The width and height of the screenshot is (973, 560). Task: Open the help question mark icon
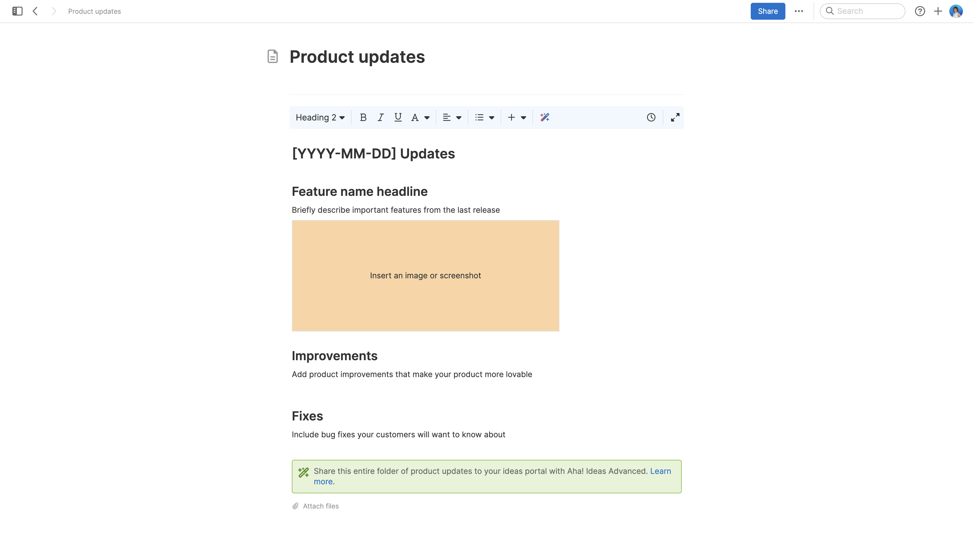click(x=920, y=11)
